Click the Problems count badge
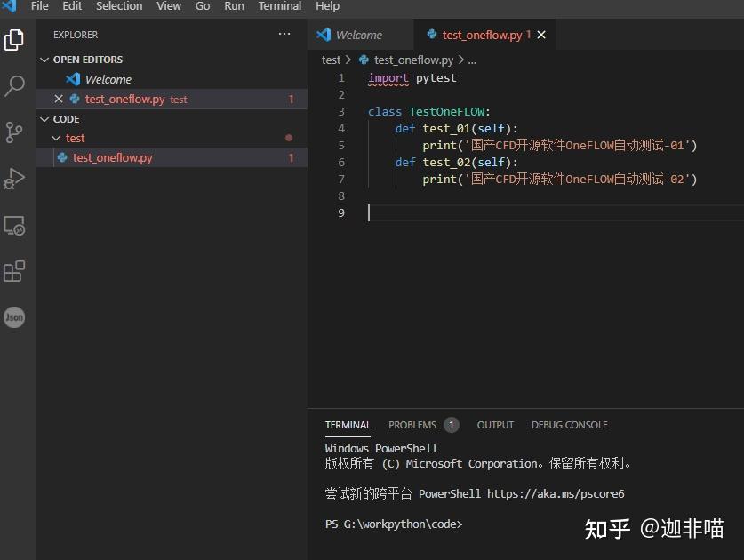This screenshot has width=744, height=560. pyautogui.click(x=451, y=425)
